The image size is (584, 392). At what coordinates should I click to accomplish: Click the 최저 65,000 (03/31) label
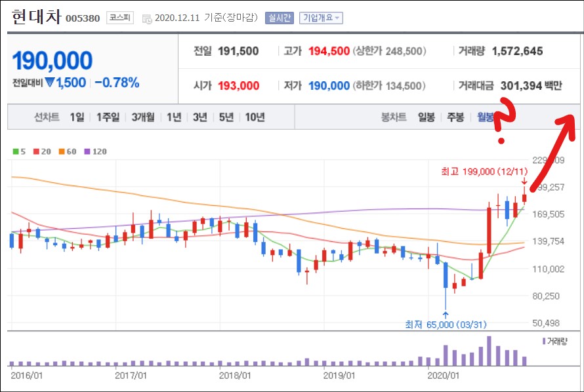click(x=446, y=324)
